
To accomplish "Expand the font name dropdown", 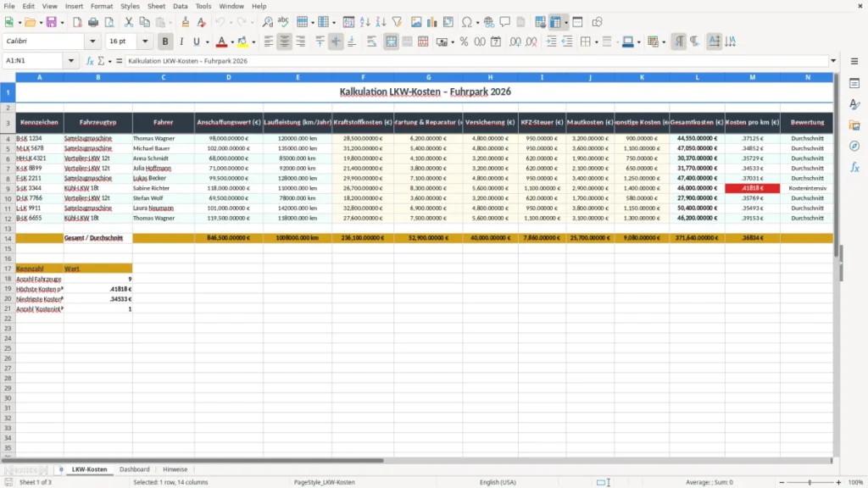I will click(92, 42).
